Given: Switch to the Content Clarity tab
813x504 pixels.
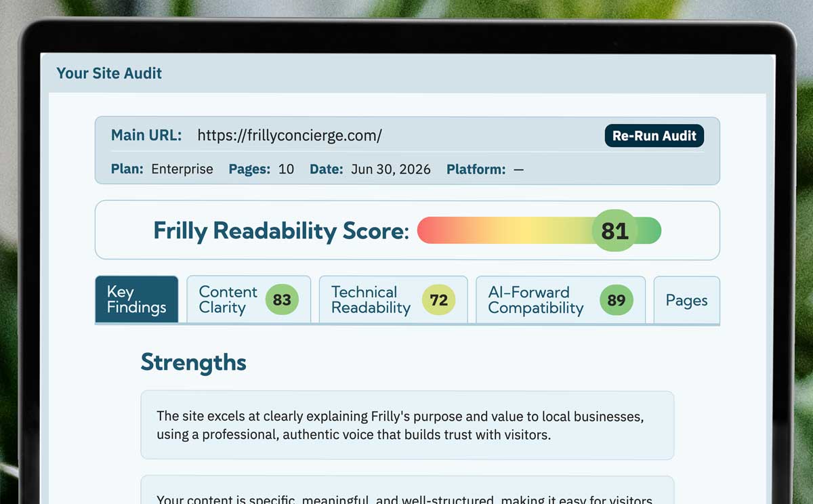Looking at the screenshot, I should 249,299.
